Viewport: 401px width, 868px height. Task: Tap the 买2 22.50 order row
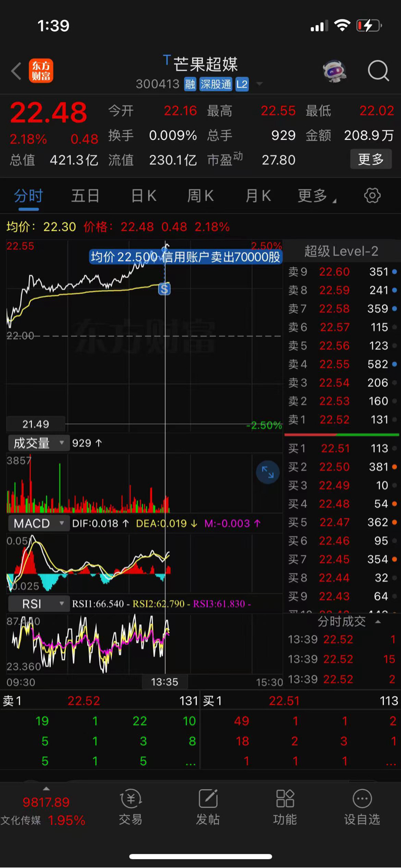[x=342, y=467]
